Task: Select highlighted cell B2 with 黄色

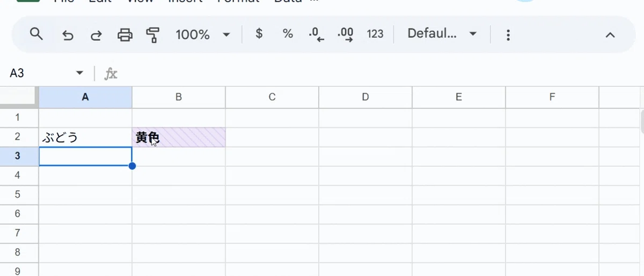Action: point(179,137)
